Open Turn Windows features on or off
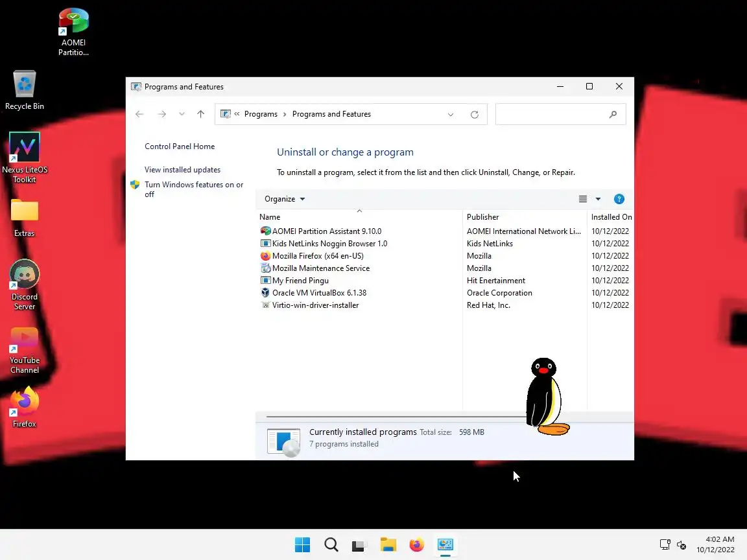747x560 pixels. tap(194, 189)
